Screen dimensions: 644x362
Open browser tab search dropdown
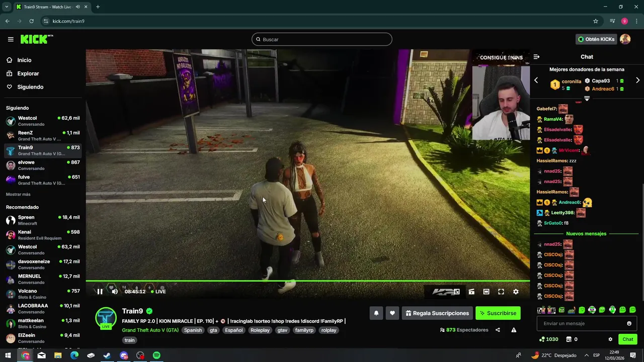tap(7, 7)
